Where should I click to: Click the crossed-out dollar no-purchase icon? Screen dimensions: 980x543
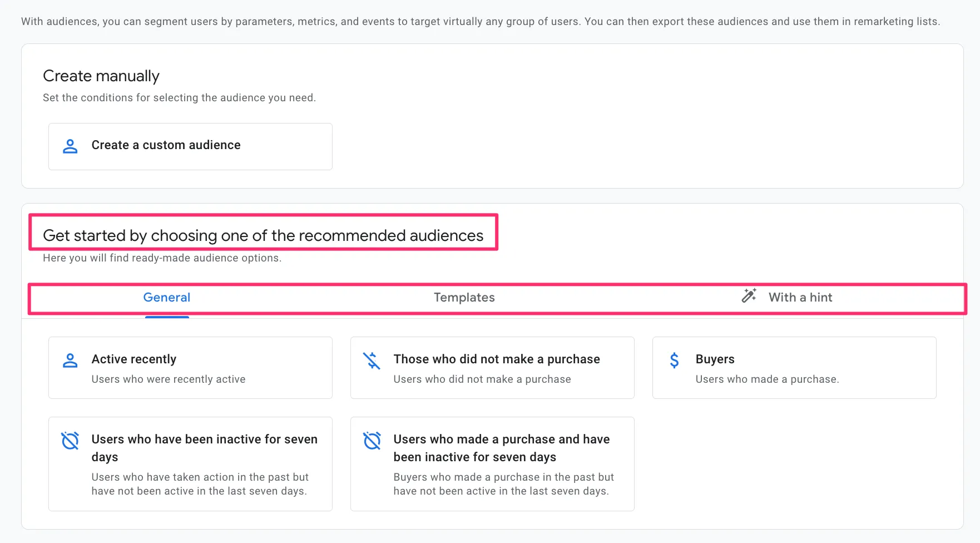click(372, 361)
